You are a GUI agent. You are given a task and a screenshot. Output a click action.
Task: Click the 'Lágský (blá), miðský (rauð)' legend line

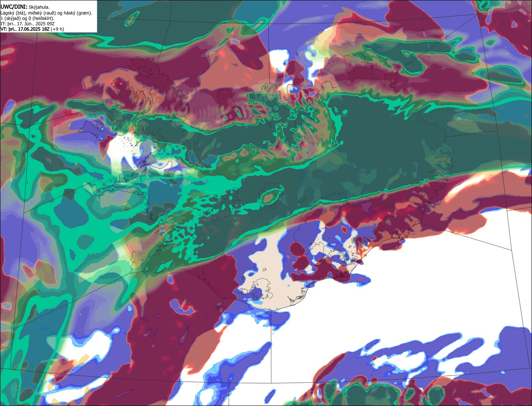pyautogui.click(x=46, y=13)
